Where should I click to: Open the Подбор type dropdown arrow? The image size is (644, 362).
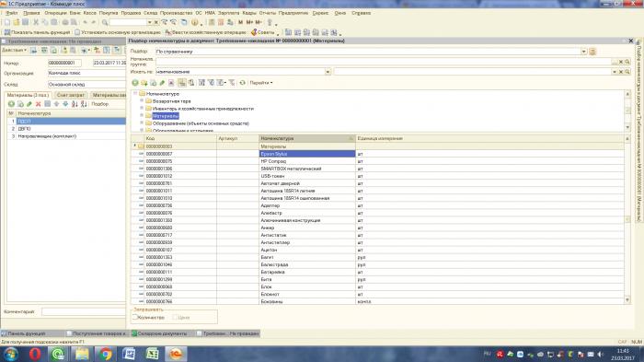click(x=583, y=52)
